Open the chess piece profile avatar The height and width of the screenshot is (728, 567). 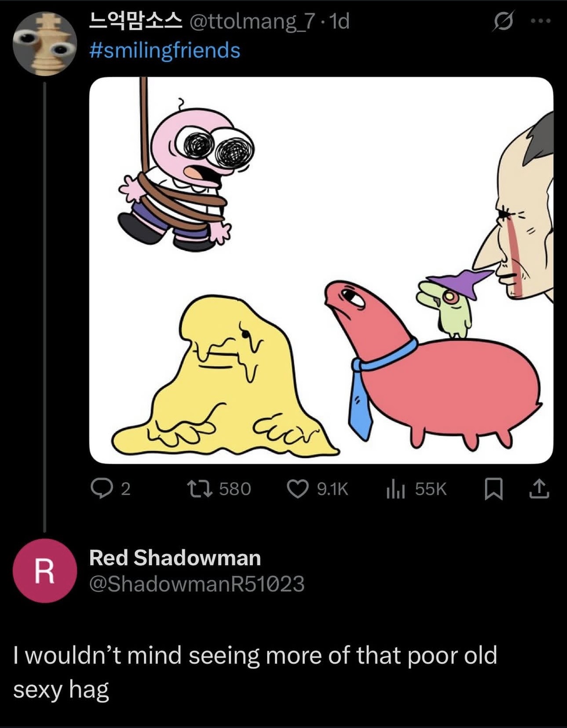click(44, 44)
